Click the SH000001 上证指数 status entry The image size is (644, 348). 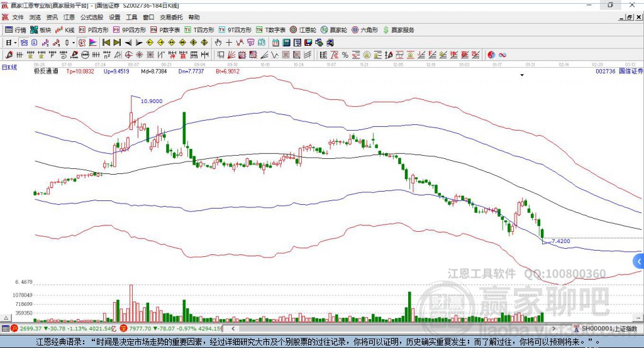(609, 329)
